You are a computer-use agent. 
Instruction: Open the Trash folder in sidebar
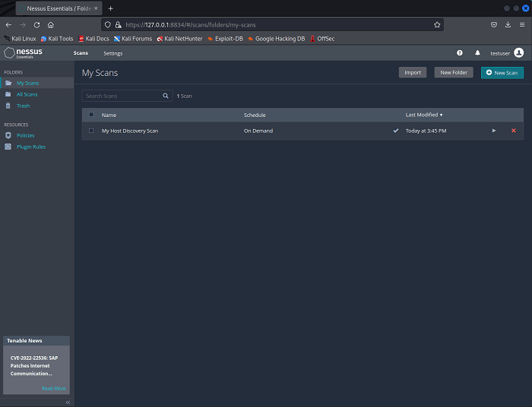click(x=23, y=106)
